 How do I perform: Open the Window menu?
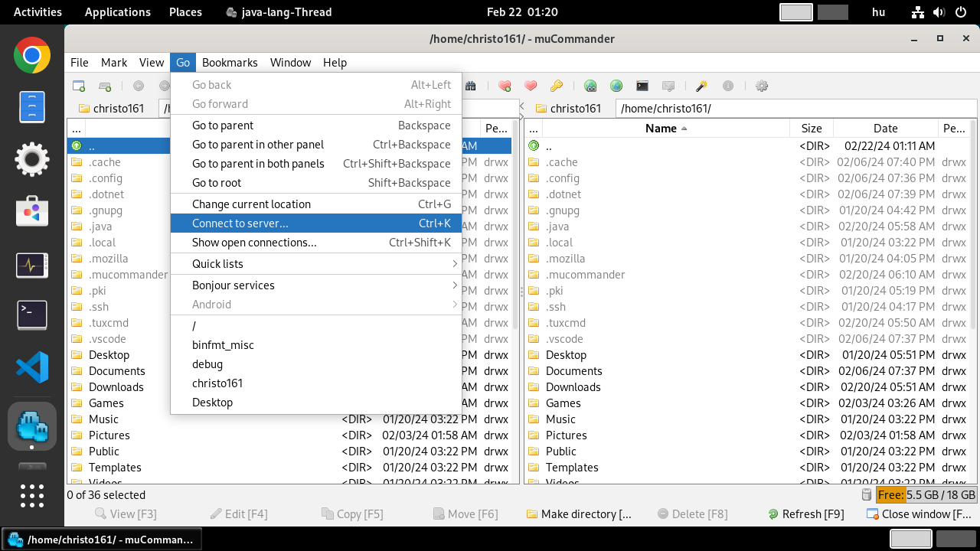tap(290, 63)
